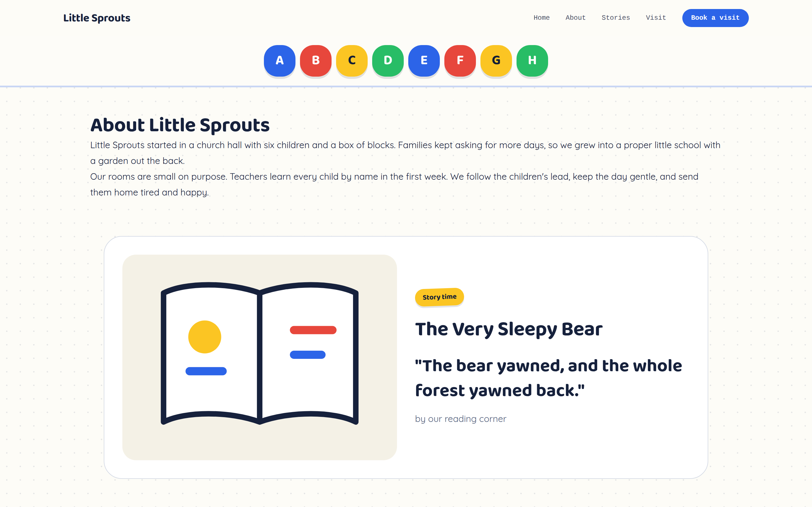Select the red letter F block

pyautogui.click(x=460, y=61)
